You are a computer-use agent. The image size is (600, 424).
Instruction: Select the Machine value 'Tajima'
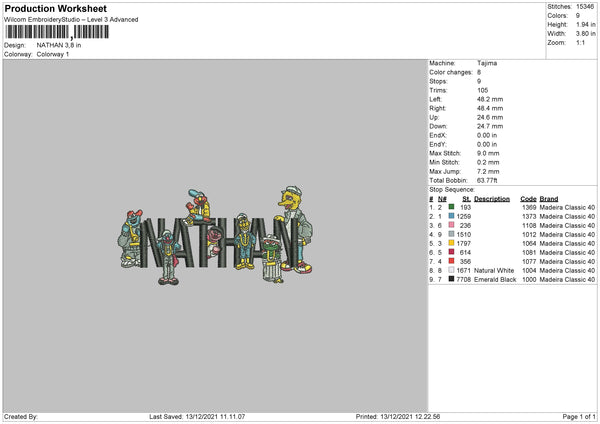[x=487, y=63]
